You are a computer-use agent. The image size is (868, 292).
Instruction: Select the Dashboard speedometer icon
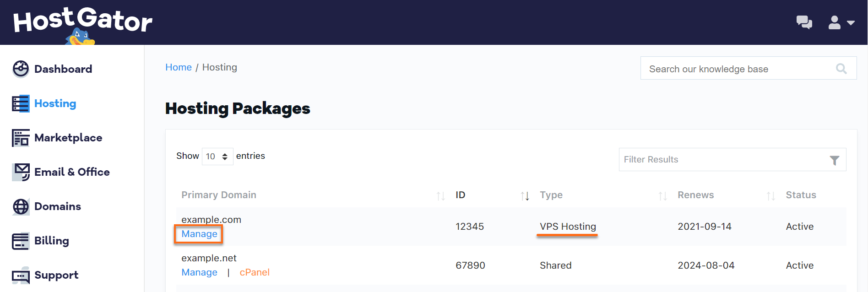(x=21, y=69)
